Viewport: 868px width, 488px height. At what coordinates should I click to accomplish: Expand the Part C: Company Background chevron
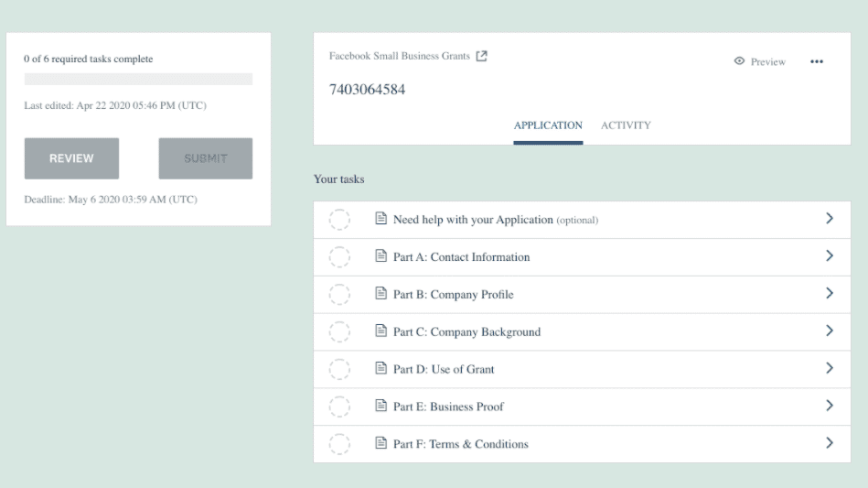[x=830, y=331]
